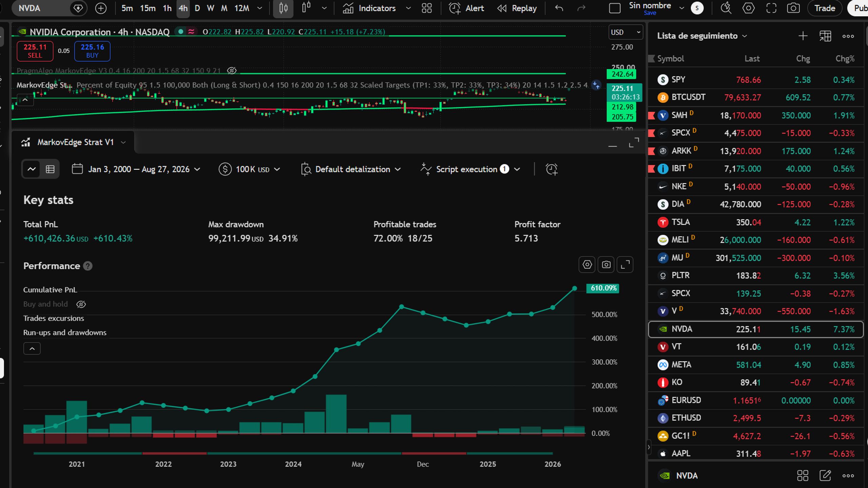Select the 5m timeframe
This screenshot has height=488, width=868.
tap(127, 8)
